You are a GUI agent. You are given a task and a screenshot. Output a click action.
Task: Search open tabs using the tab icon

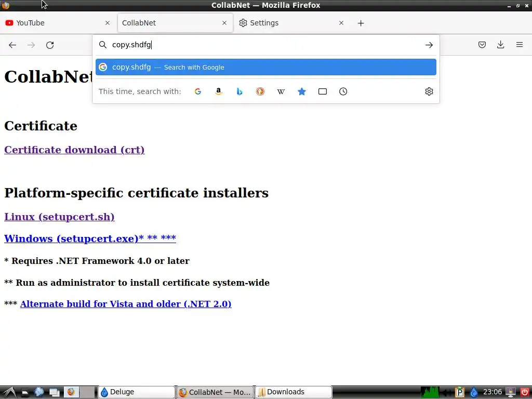[322, 91]
